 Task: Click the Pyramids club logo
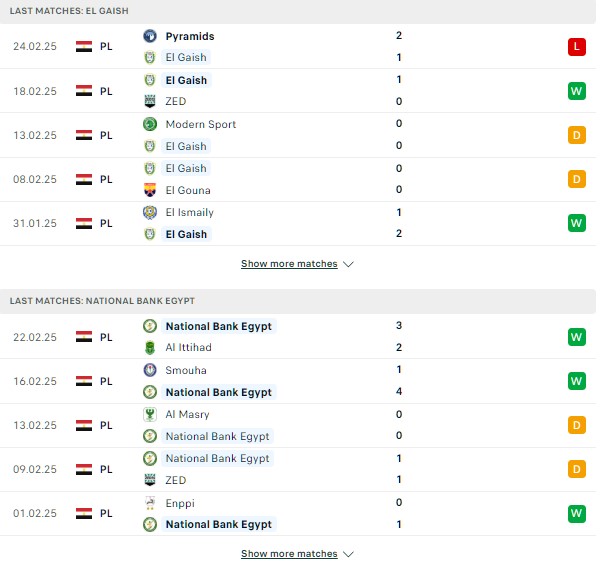click(x=150, y=36)
